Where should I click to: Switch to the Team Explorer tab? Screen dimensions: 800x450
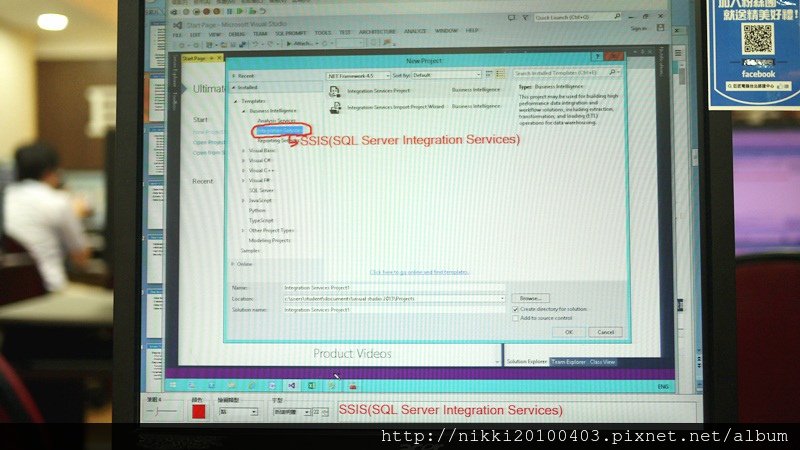click(568, 362)
